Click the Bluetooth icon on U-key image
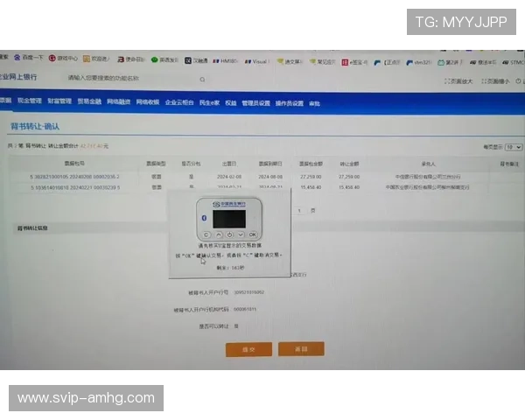The width and height of the screenshot is (525, 420). 204,218
